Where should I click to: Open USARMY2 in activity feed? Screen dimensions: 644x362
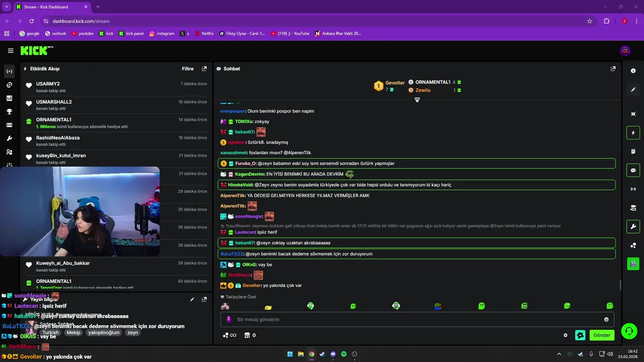tap(48, 84)
